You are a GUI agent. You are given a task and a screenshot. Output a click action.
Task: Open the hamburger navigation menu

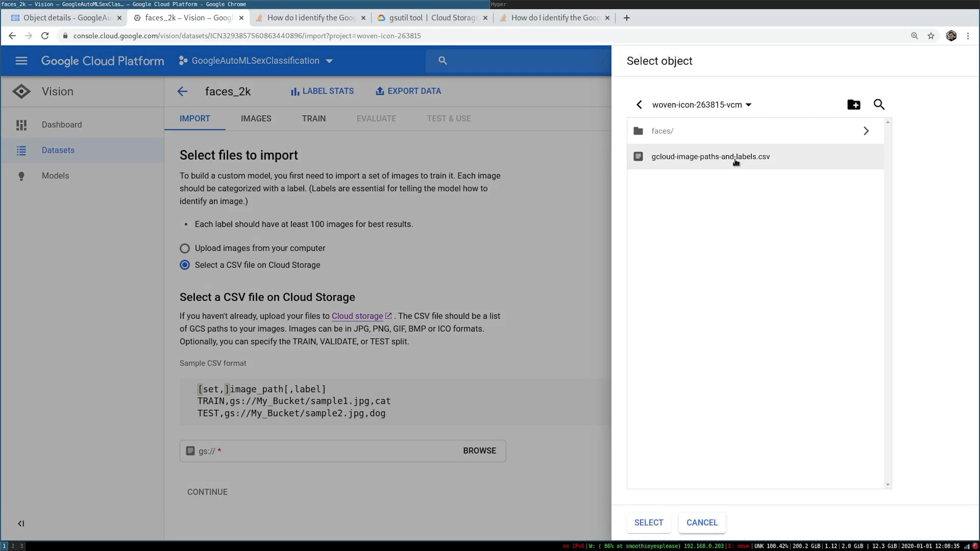pos(21,61)
